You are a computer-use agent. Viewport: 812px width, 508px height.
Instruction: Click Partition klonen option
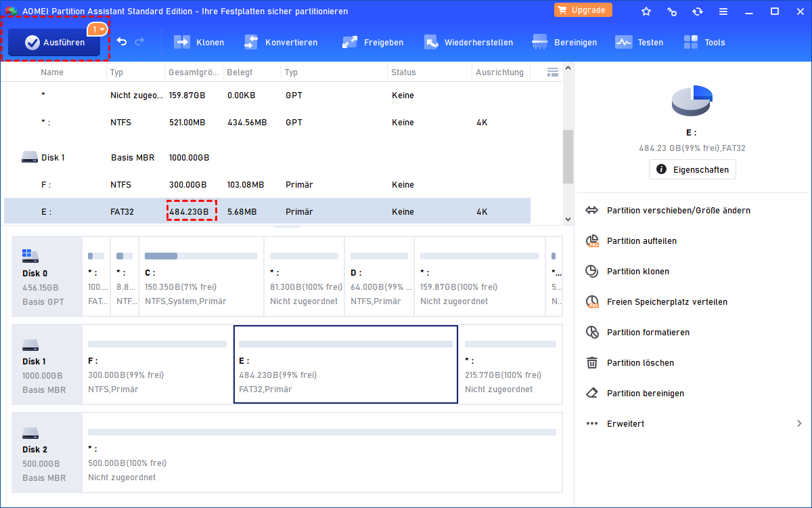638,271
